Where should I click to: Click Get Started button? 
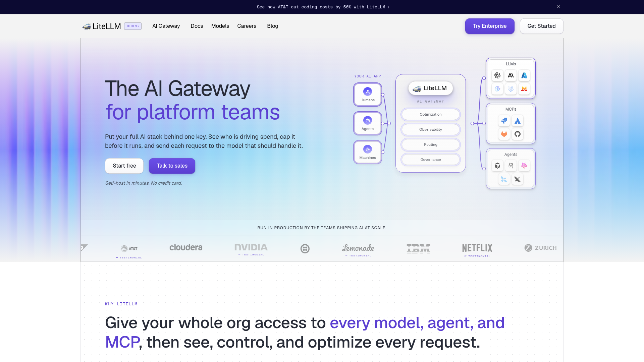(541, 26)
